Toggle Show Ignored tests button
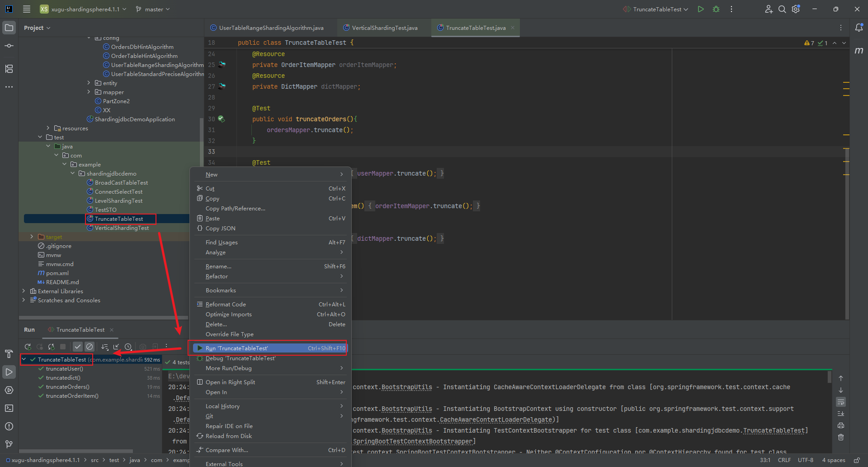This screenshot has width=868, height=467. click(x=90, y=347)
